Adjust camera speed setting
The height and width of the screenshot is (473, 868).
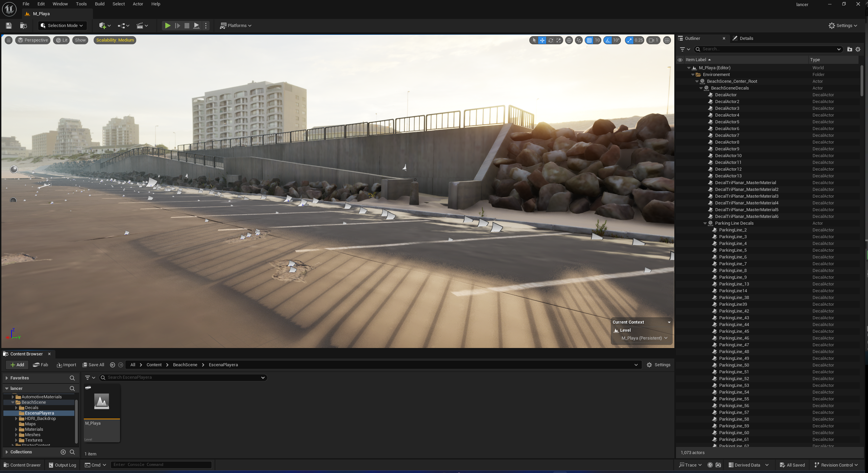653,40
